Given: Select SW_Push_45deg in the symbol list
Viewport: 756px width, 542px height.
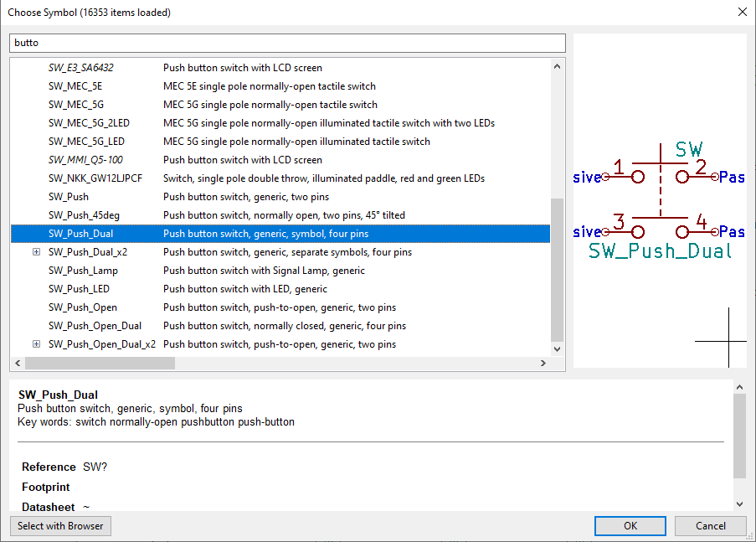Looking at the screenshot, I should click(x=84, y=215).
